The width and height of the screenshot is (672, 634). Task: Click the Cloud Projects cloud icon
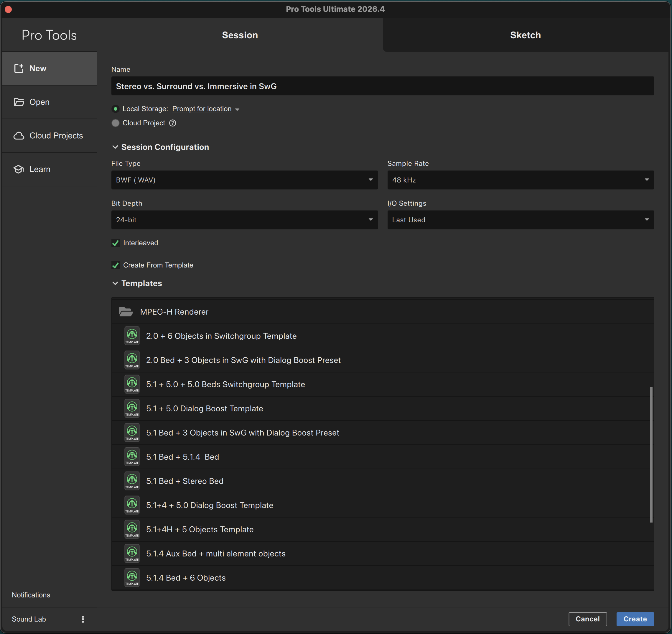point(19,136)
